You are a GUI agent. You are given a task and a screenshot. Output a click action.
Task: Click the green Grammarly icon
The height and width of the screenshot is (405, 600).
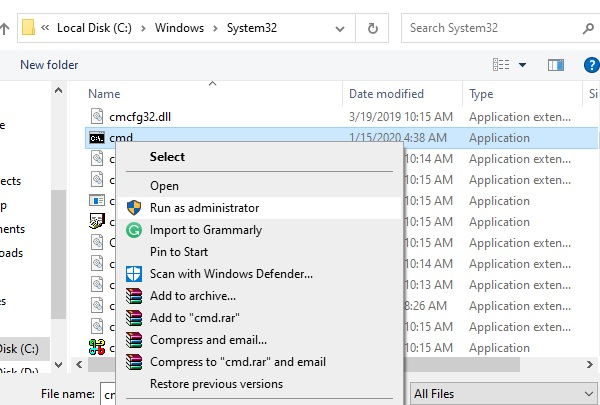(x=134, y=230)
